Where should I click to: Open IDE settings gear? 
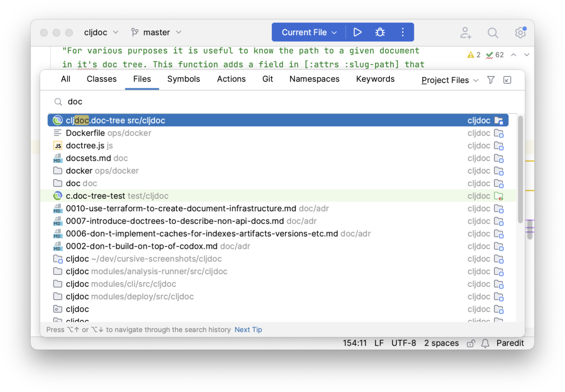coord(521,32)
